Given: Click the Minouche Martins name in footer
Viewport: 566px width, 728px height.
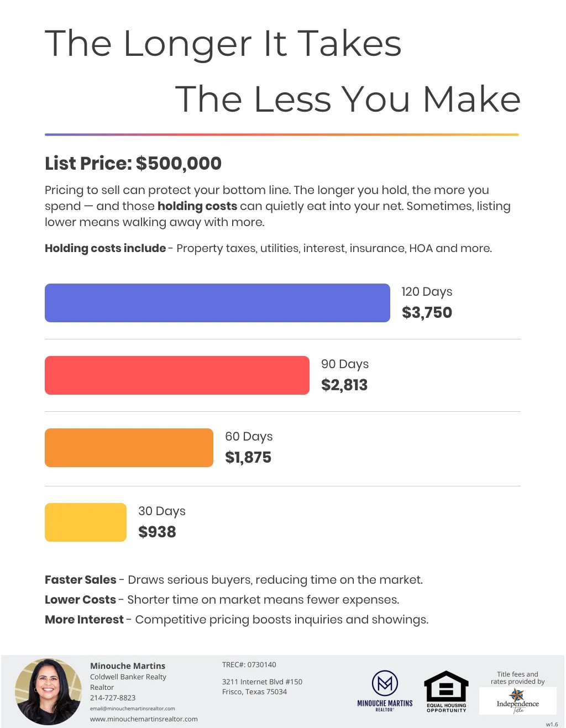Looking at the screenshot, I should pyautogui.click(x=128, y=666).
